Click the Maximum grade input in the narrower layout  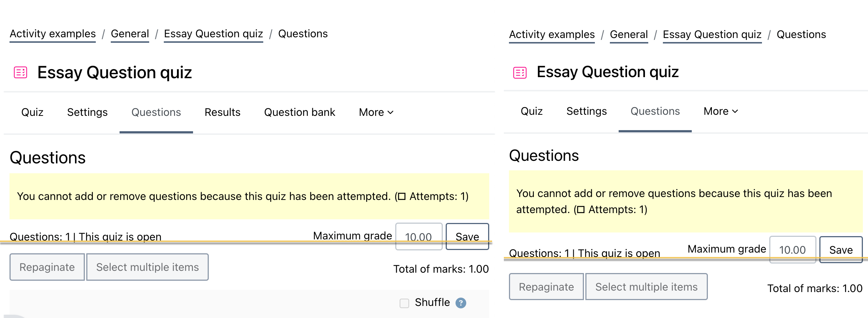pos(793,250)
